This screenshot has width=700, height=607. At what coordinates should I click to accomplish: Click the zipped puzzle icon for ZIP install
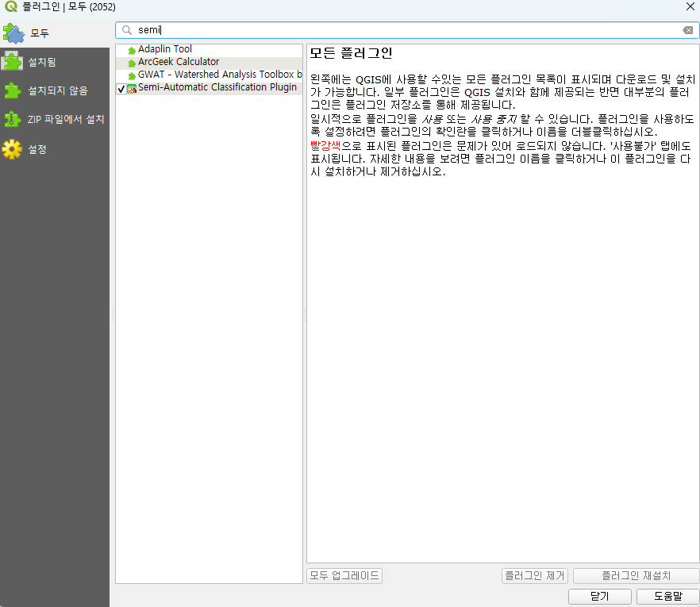coord(12,119)
